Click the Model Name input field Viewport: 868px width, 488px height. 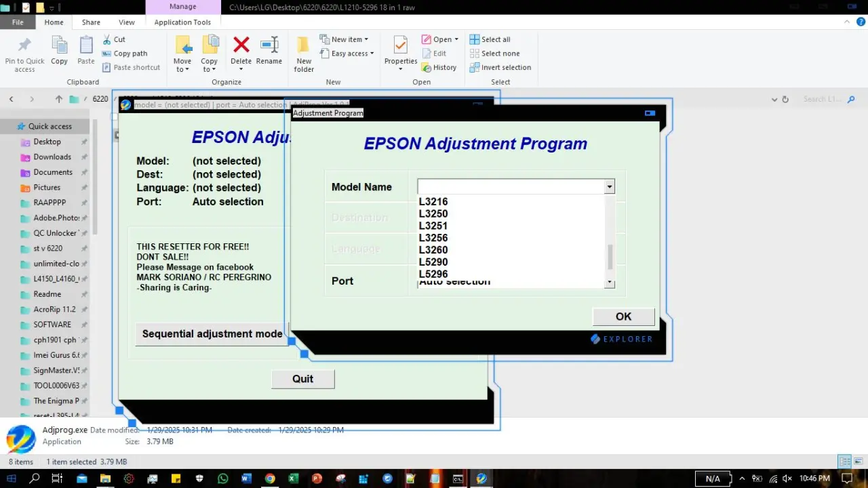point(511,187)
